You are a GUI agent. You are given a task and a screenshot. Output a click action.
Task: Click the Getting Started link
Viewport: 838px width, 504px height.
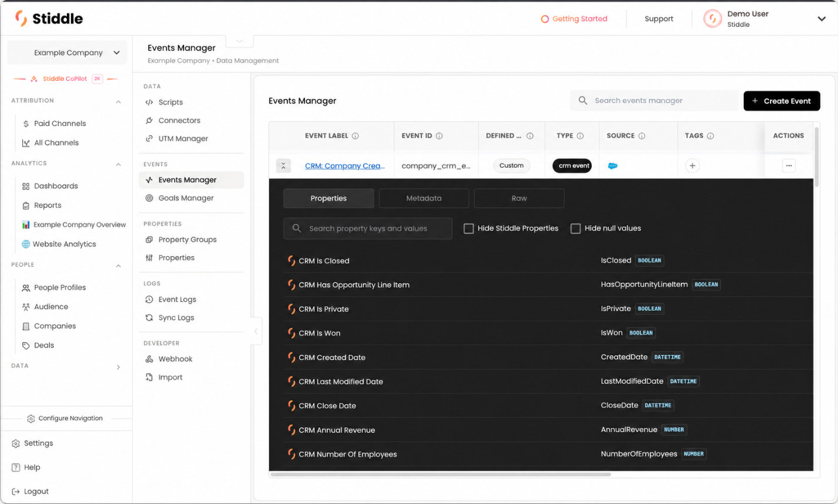tap(580, 19)
